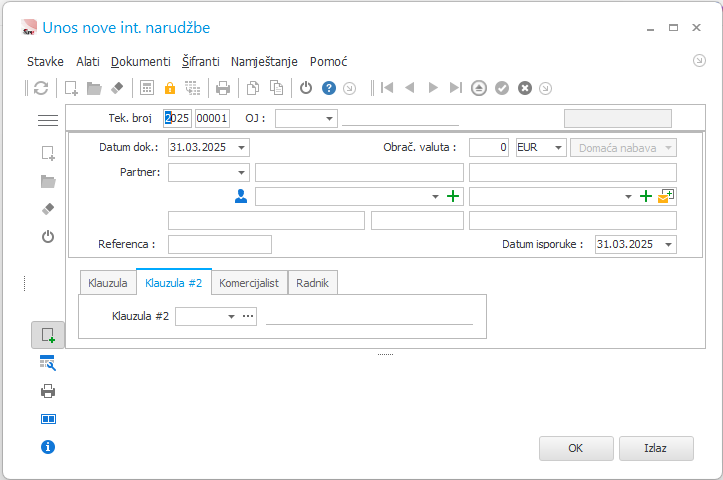The image size is (723, 480).
Task: Expand the Klauzula #2 dropdown arrow
Action: tap(231, 316)
